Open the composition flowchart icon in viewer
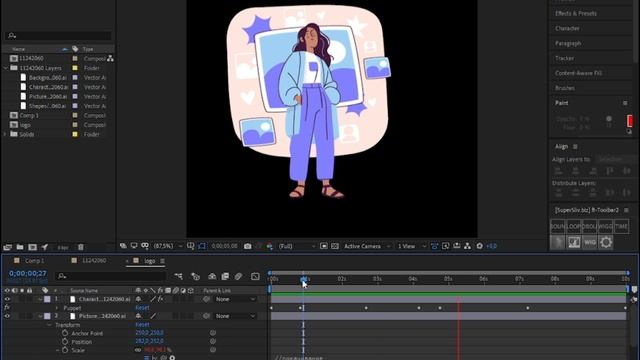 click(x=467, y=246)
